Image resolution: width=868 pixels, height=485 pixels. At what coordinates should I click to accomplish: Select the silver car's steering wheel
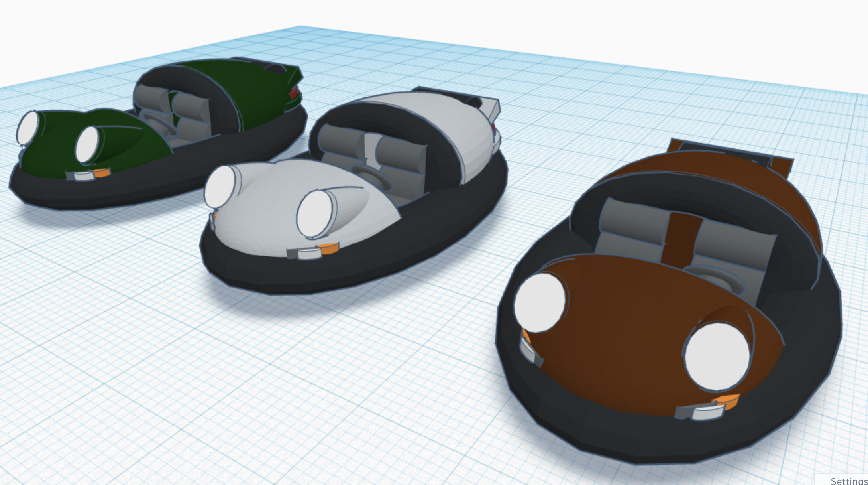pos(371,177)
